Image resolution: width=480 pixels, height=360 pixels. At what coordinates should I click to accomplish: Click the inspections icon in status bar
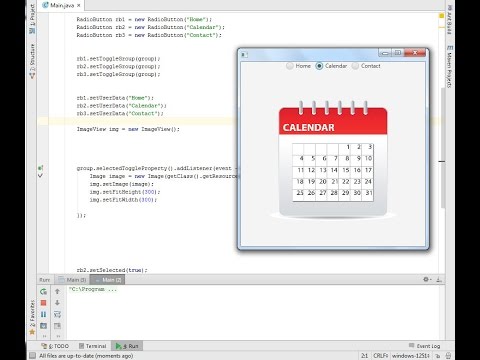(448, 356)
